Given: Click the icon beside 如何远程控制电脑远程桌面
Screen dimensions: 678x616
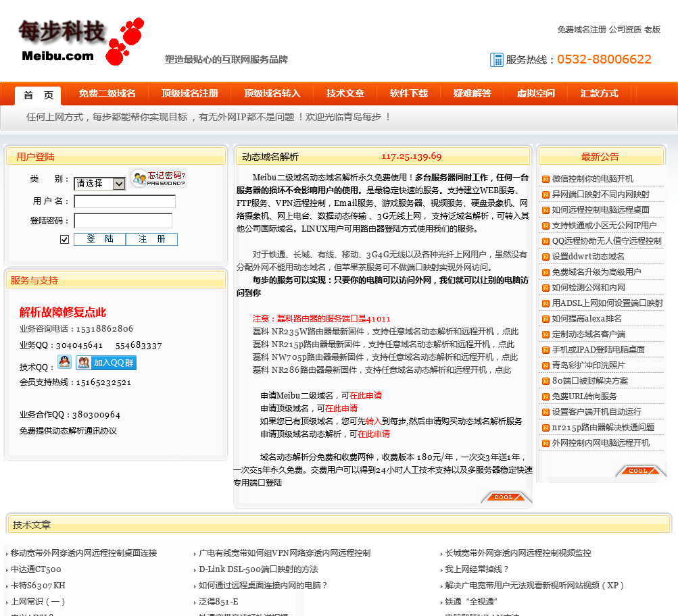Looking at the screenshot, I should coord(546,210).
